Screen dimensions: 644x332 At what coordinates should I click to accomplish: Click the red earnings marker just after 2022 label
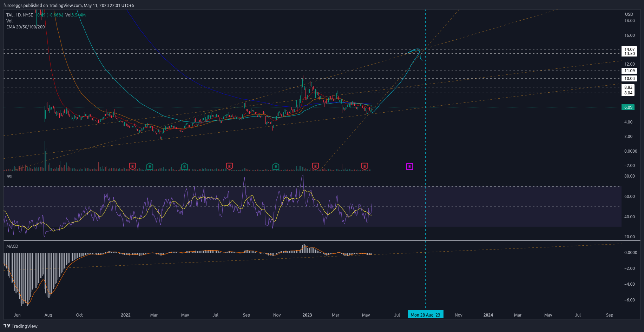point(132,166)
